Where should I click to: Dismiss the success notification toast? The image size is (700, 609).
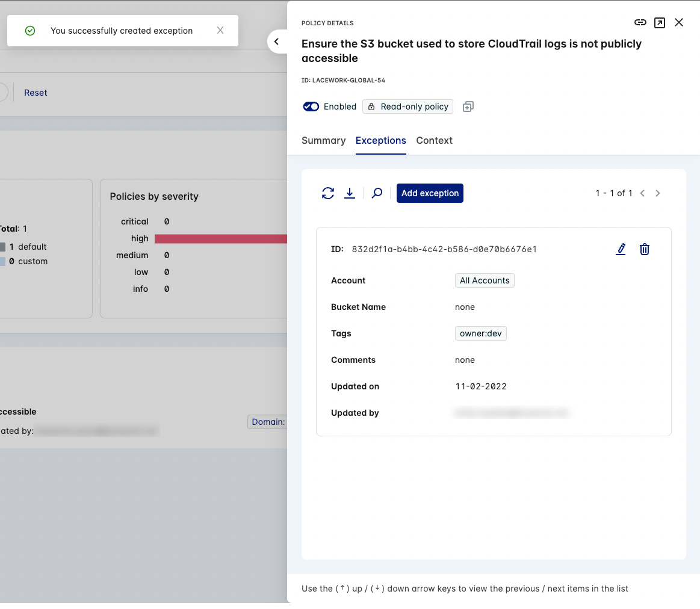(x=220, y=31)
